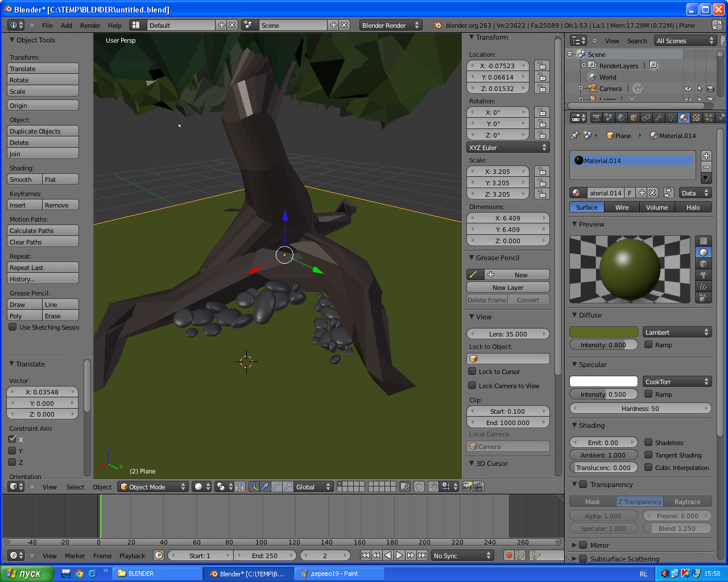The image size is (728, 582).
Task: Enable the Transparency panel checkbox
Action: (x=583, y=484)
